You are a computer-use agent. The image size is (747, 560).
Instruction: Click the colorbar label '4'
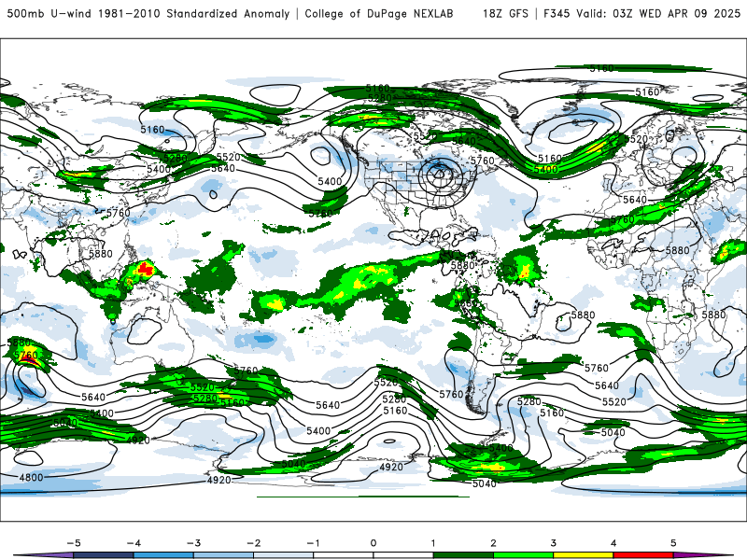click(x=613, y=543)
